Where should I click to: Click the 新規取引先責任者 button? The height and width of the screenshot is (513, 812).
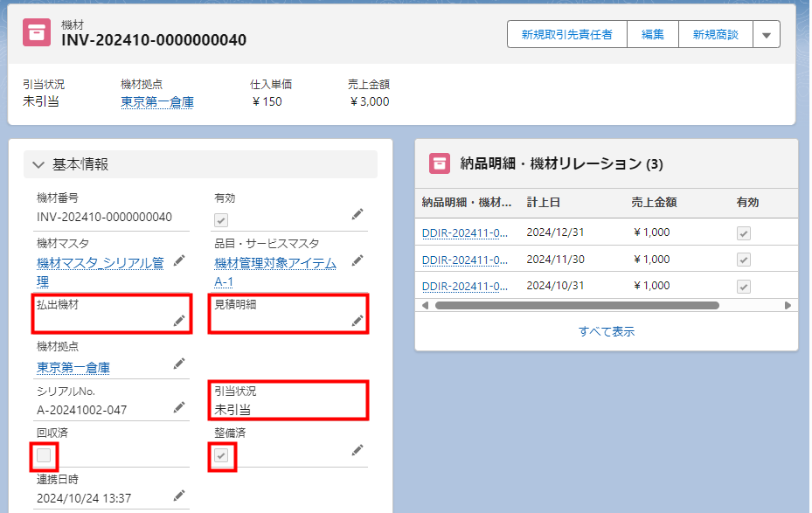click(x=566, y=35)
